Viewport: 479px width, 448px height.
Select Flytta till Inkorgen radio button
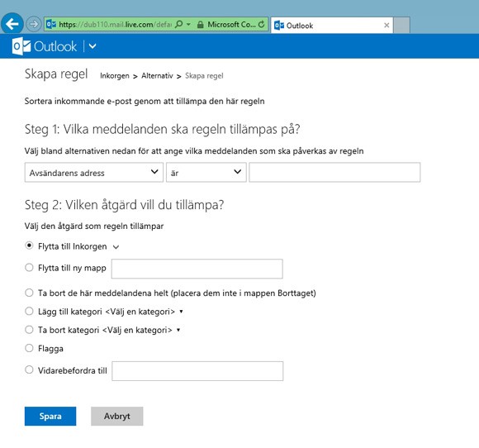coord(29,245)
